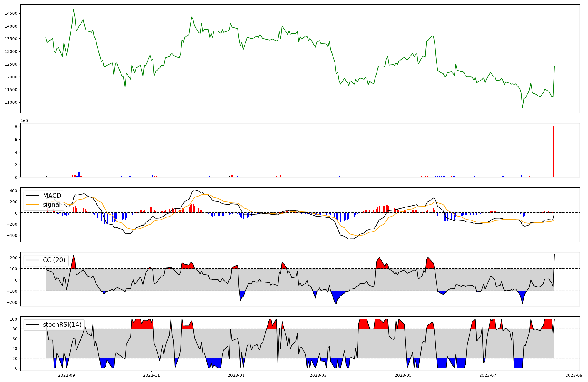Viewport: 588px width, 382px height.
Task: Click the 8 tick on volume axis
Action: pos(16,127)
